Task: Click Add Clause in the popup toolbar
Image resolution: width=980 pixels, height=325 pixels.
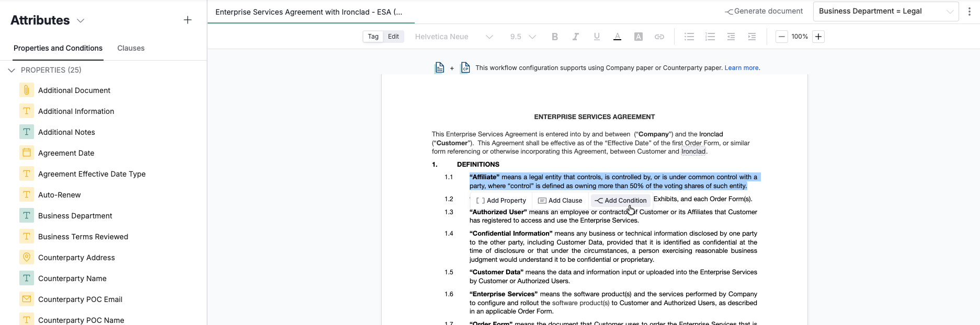Action: tap(560, 201)
